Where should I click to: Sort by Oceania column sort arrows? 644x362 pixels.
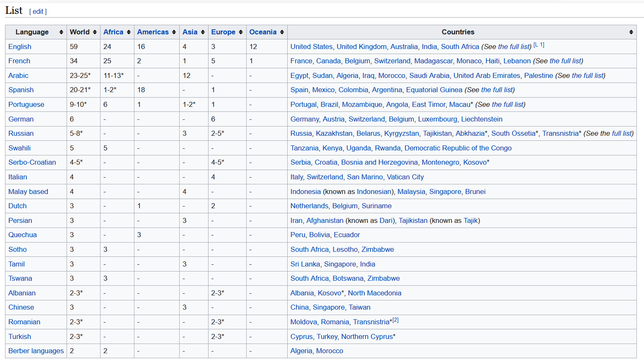(282, 32)
